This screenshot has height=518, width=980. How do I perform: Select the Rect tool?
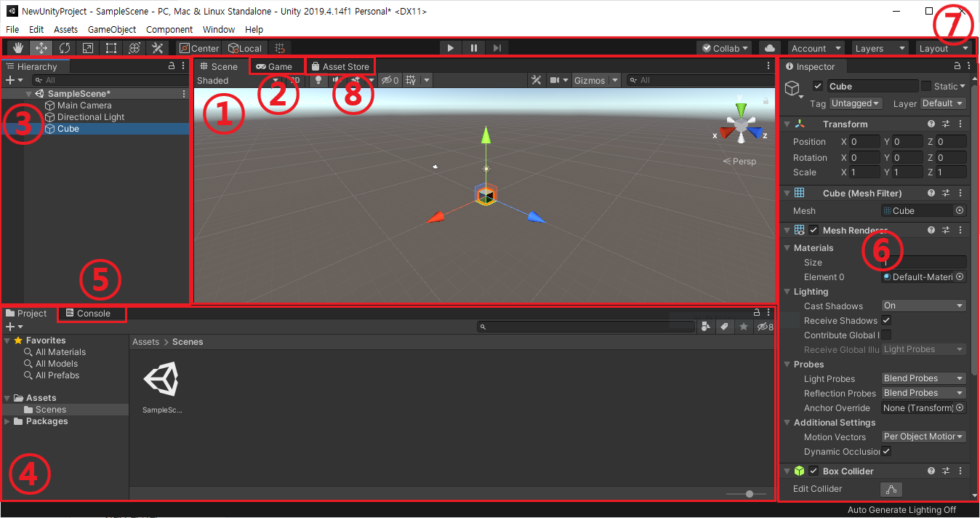coord(111,48)
